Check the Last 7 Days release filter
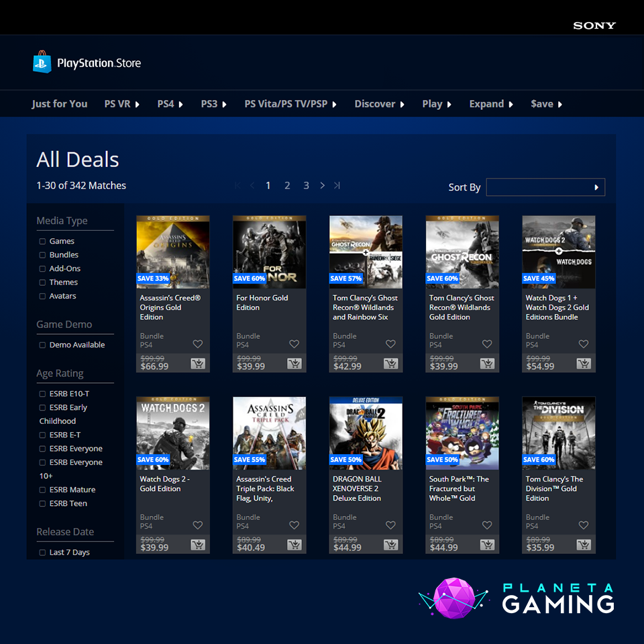This screenshot has height=644, width=644. [x=42, y=552]
